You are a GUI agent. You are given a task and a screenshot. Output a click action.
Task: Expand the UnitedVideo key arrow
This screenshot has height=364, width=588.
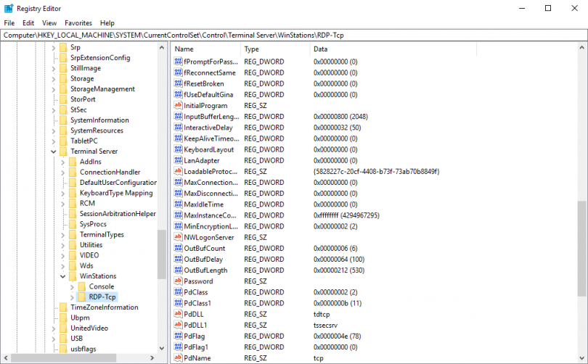pyautogui.click(x=54, y=328)
